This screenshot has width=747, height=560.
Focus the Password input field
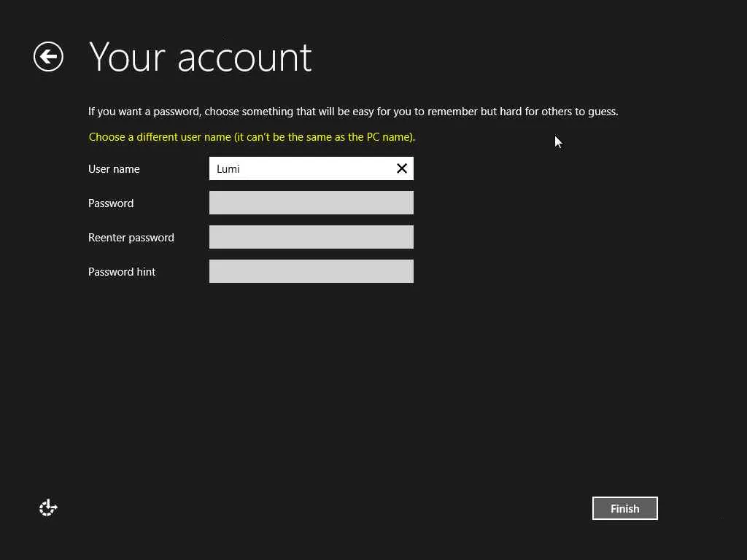pos(311,203)
